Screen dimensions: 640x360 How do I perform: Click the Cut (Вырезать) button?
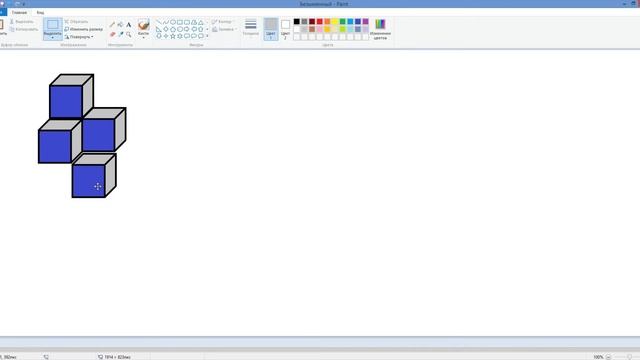coord(22,22)
